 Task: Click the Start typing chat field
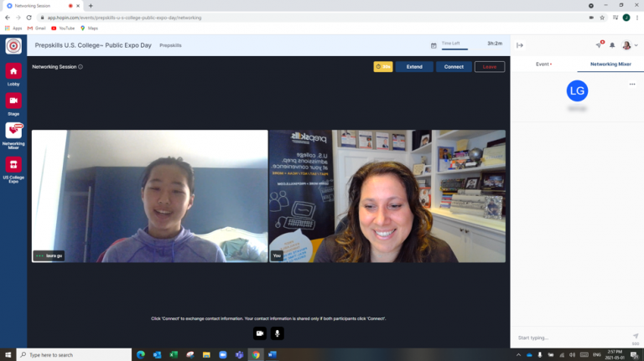pyautogui.click(x=570, y=338)
